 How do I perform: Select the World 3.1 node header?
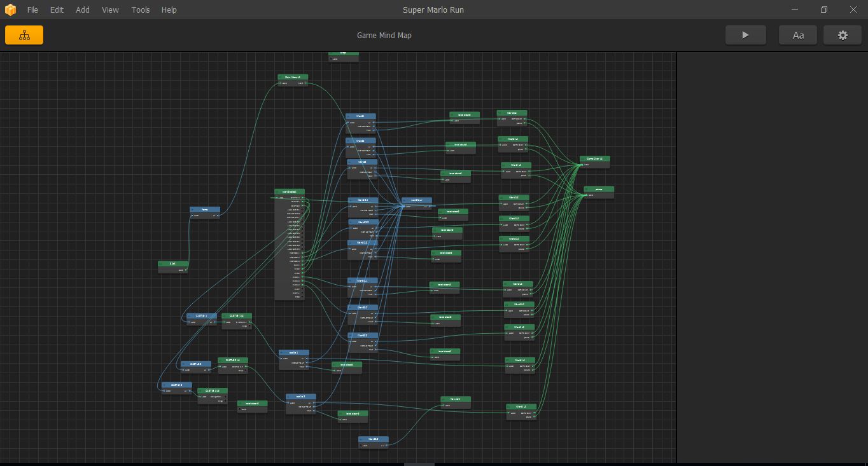tap(362, 280)
